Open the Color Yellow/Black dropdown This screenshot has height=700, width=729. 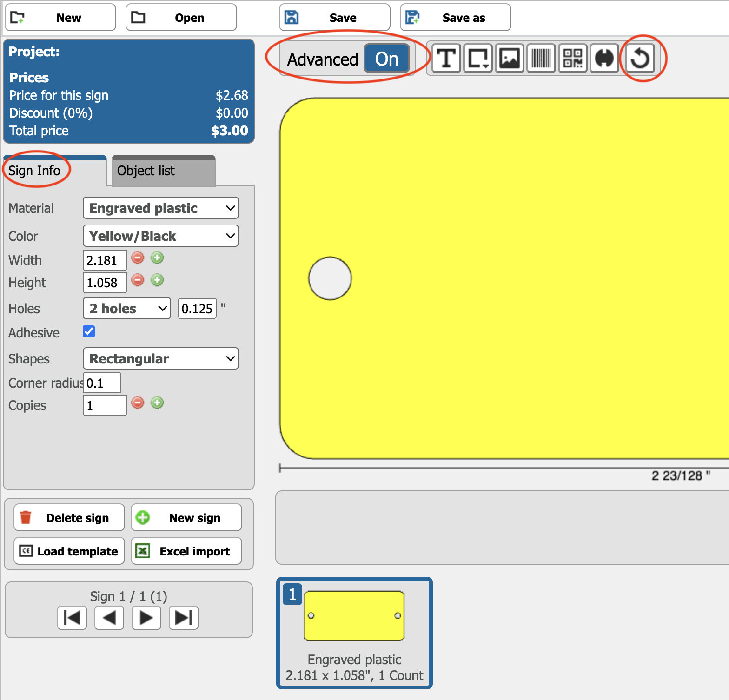click(161, 236)
